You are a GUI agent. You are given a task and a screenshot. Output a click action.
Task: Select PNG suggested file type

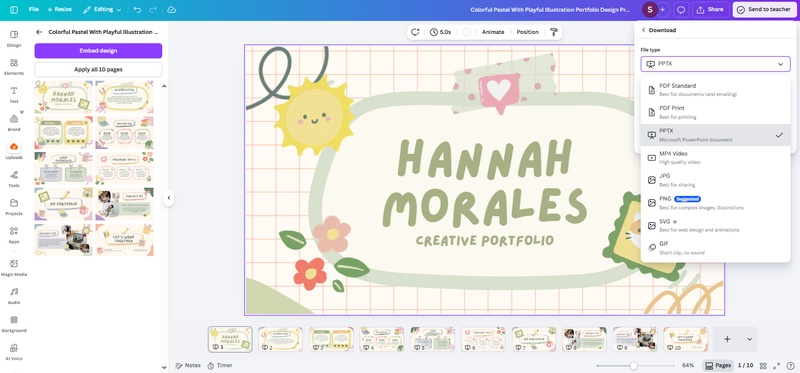click(715, 203)
